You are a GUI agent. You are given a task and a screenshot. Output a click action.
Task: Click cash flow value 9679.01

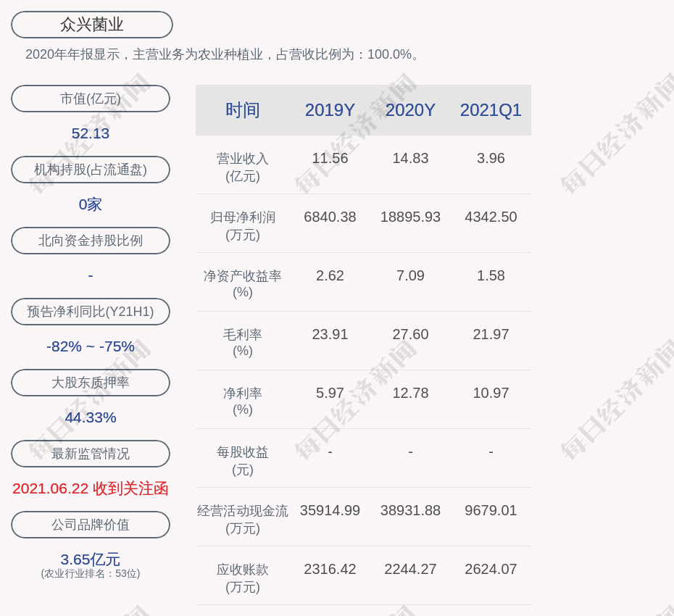click(491, 510)
